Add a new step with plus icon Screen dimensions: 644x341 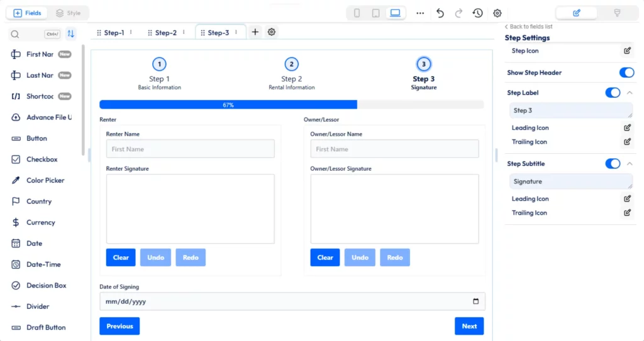click(x=255, y=32)
